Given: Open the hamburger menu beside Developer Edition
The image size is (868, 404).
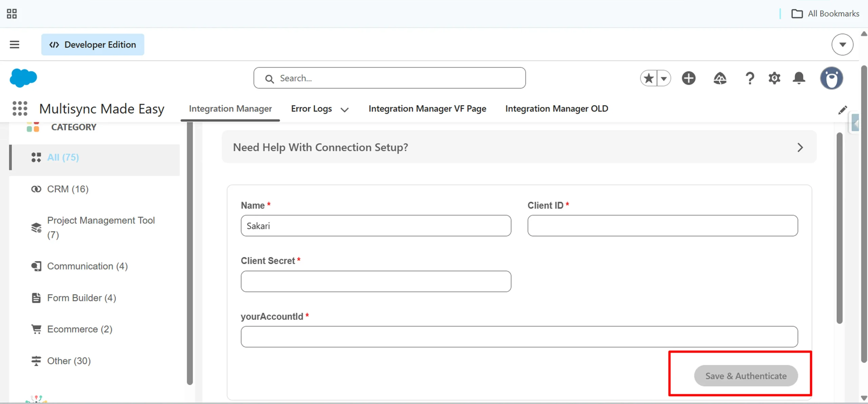Looking at the screenshot, I should tap(14, 44).
